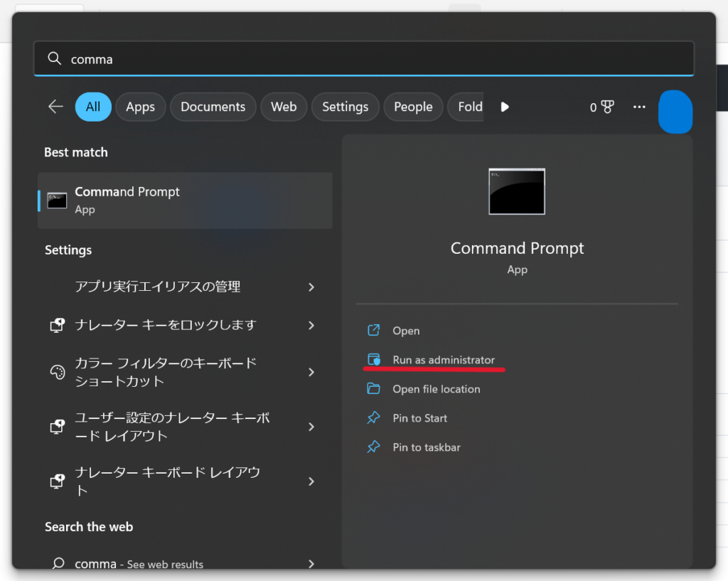Expand the ナレーター キーボード レイアウト chevron
Viewport: 728px width, 581px height.
pyautogui.click(x=311, y=481)
